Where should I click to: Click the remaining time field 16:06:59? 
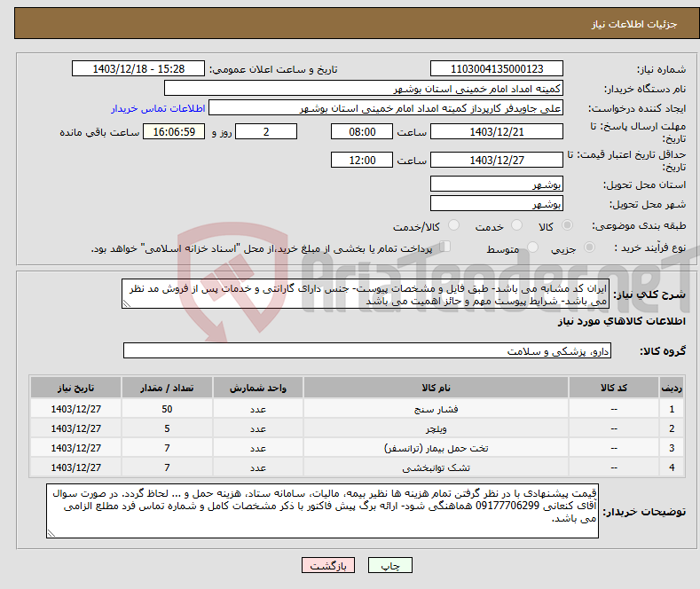[x=174, y=131]
